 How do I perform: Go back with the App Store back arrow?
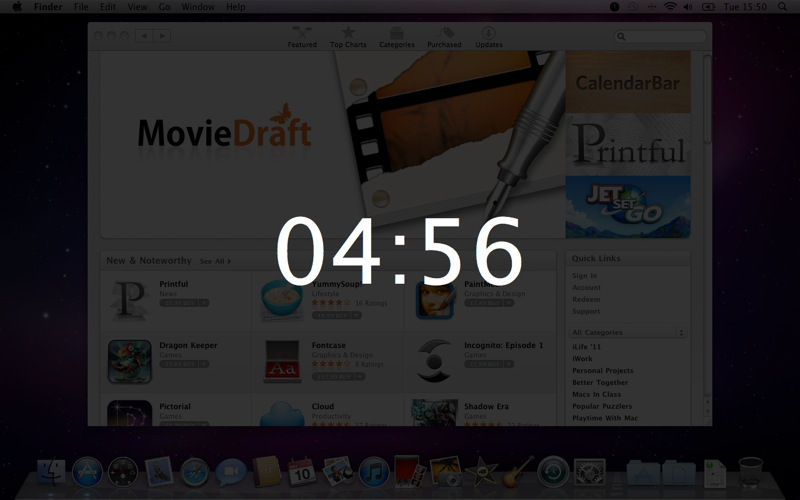click(x=144, y=36)
